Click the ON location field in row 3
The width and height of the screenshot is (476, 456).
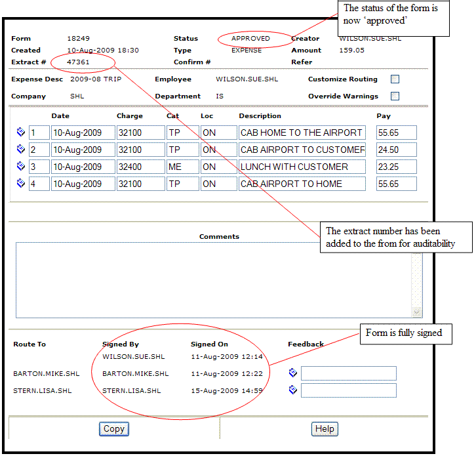click(x=218, y=167)
